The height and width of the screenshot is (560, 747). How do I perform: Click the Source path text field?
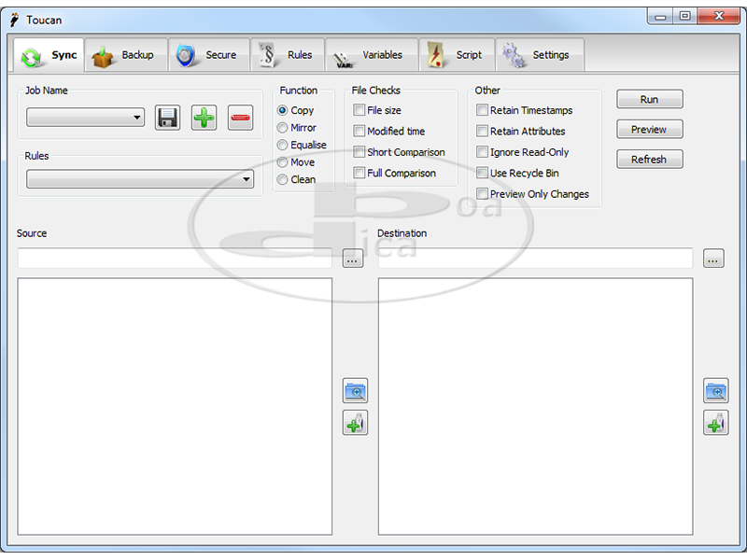(175, 259)
